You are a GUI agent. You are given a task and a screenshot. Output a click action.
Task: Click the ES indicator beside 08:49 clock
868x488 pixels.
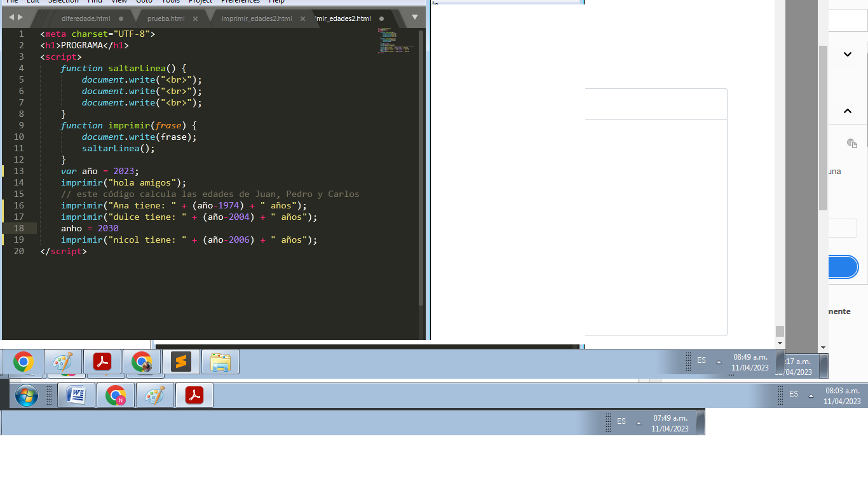point(702,360)
